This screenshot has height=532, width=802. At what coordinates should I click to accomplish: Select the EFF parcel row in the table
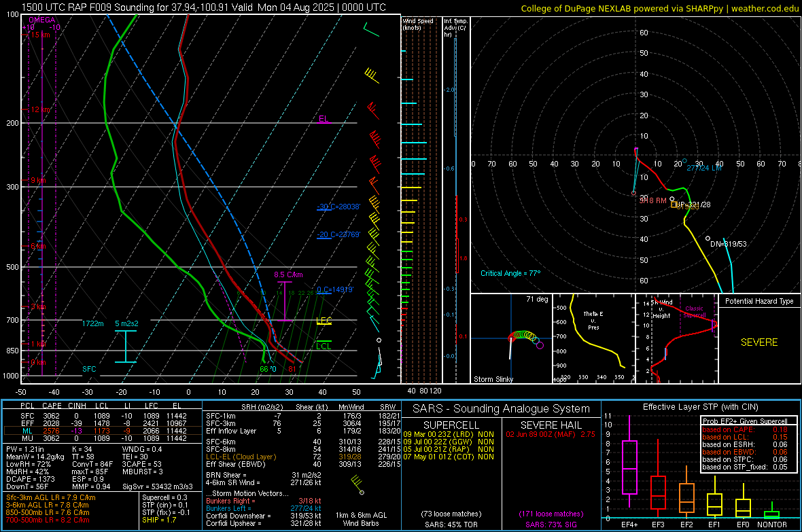(x=103, y=423)
